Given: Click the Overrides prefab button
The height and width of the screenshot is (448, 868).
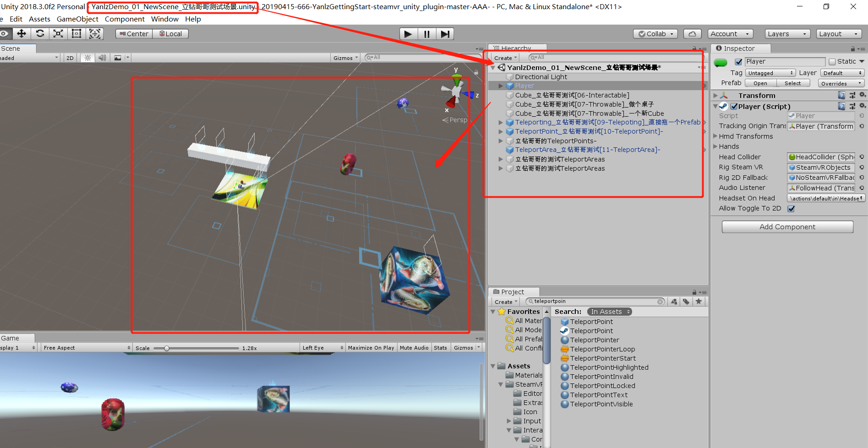Looking at the screenshot, I should coord(841,83).
